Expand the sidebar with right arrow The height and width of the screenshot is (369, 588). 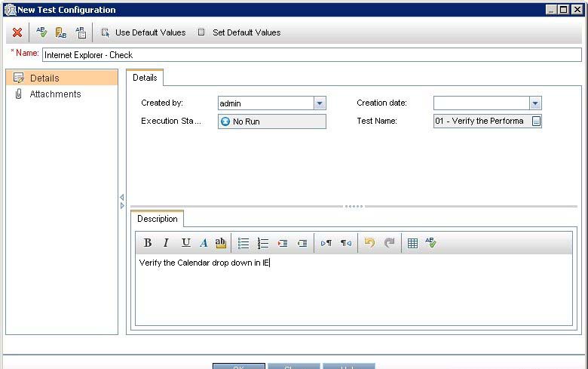[122, 206]
